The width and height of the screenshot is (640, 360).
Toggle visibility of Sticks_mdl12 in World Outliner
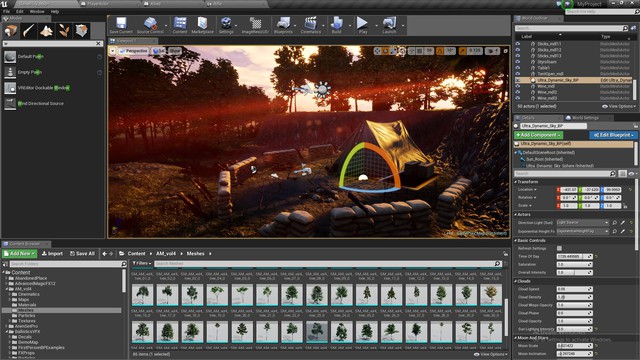pyautogui.click(x=518, y=50)
